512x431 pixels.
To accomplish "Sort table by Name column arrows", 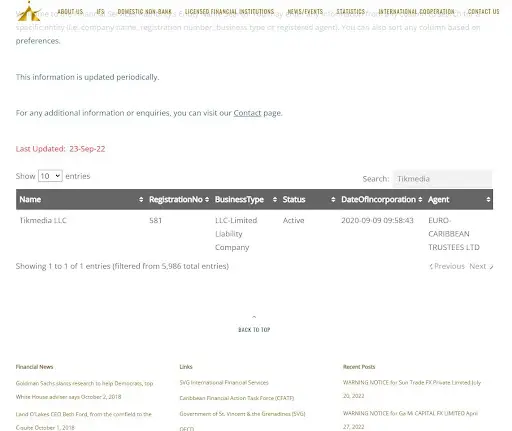I will click(x=141, y=199).
